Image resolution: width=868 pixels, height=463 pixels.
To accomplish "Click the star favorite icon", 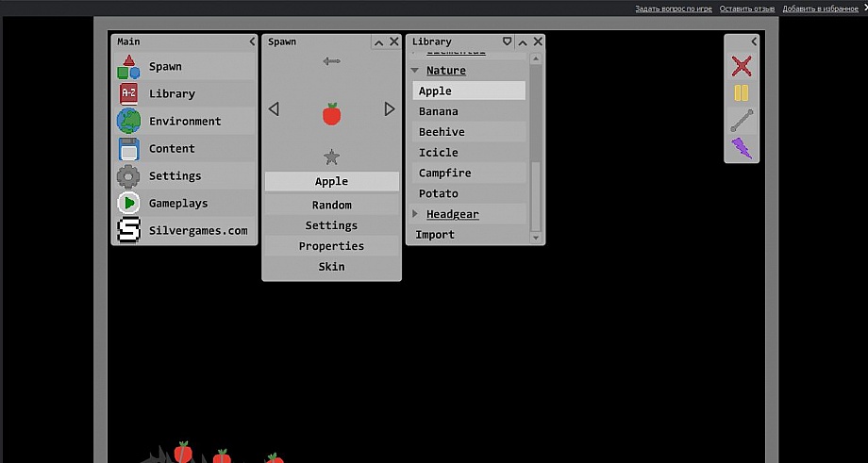I will tap(331, 157).
